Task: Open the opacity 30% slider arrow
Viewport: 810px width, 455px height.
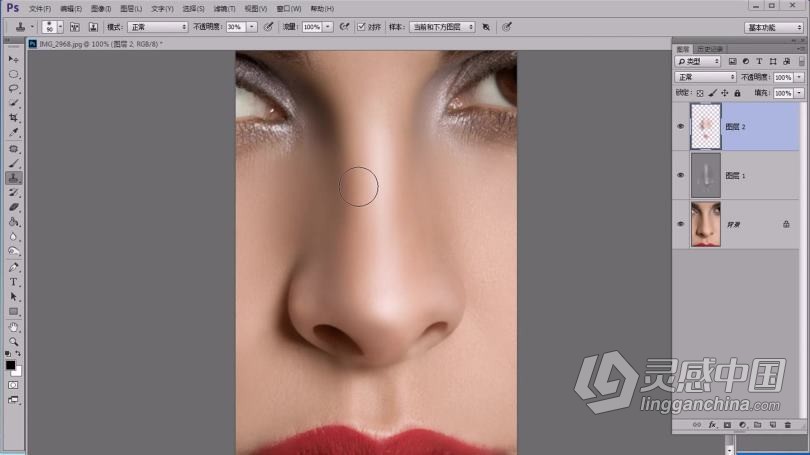Action: [x=252, y=27]
